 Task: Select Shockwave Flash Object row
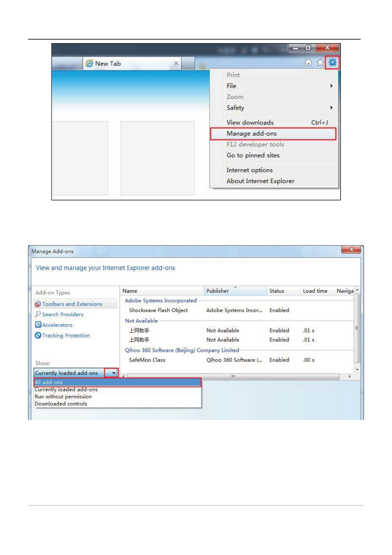click(237, 310)
